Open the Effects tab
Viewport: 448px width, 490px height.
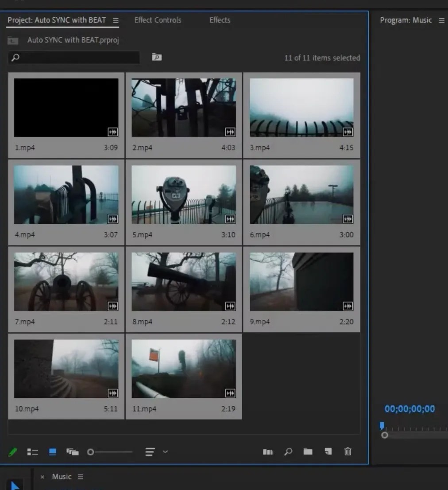[220, 20]
